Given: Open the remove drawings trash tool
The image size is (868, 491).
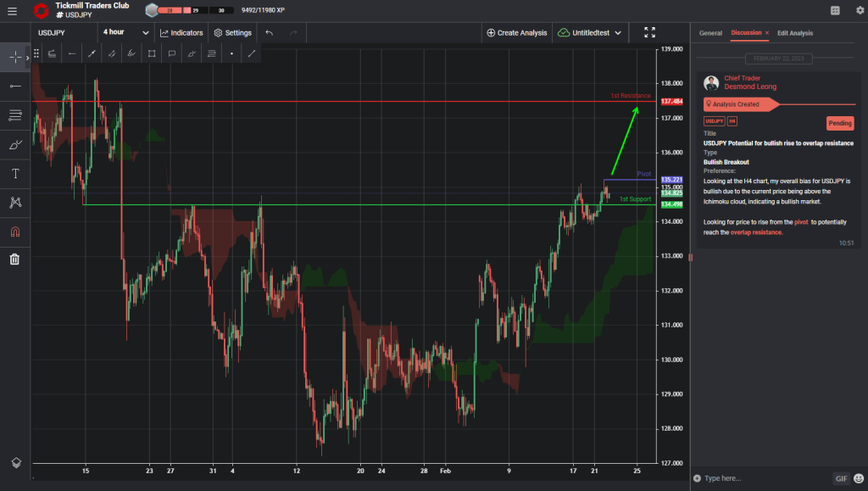Looking at the screenshot, I should (14, 259).
